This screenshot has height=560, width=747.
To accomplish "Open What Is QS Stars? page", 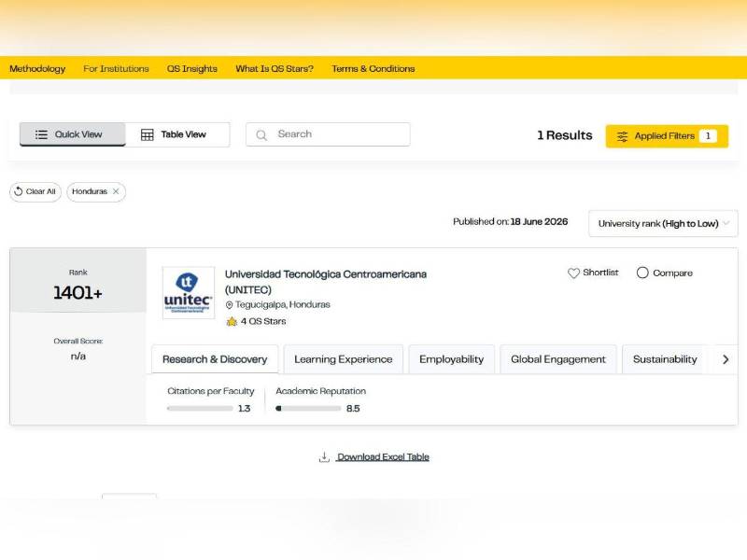I will pos(275,68).
